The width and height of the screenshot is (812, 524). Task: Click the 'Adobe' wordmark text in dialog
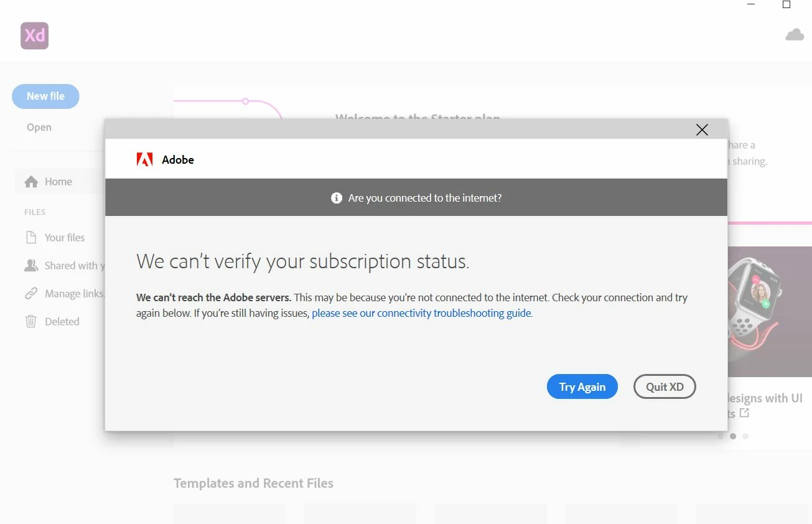pos(178,160)
